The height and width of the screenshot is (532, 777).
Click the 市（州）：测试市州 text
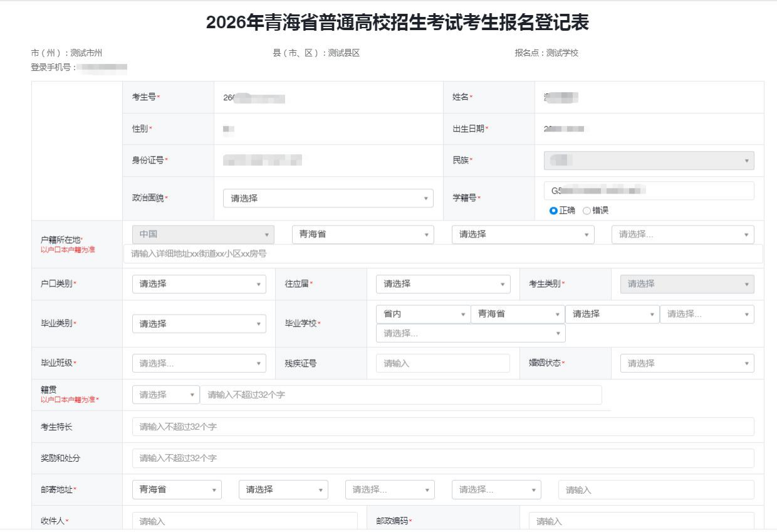tap(66, 53)
